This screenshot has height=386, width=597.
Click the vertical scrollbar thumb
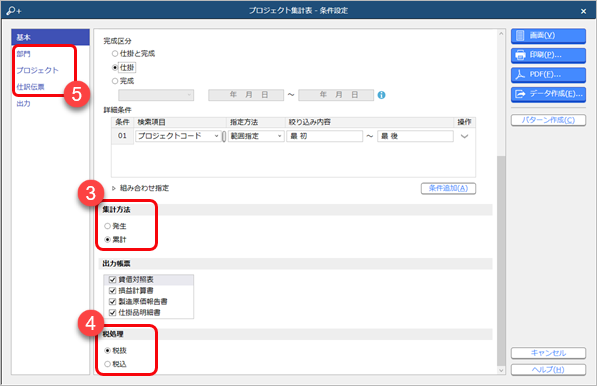tap(501, 260)
